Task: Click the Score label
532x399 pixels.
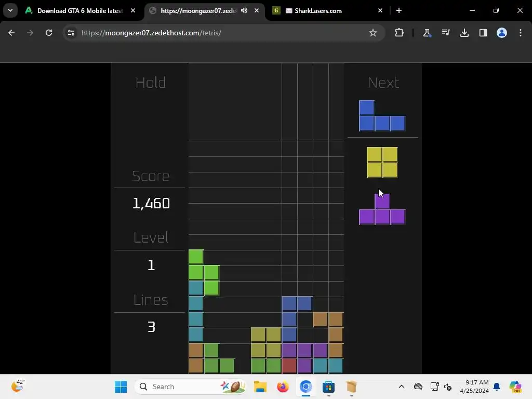Action: click(x=151, y=176)
